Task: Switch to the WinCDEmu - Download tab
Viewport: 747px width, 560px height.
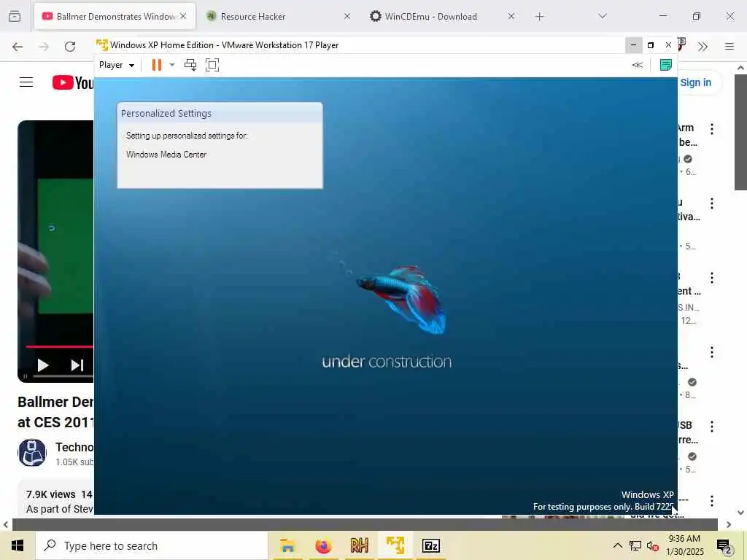Action: coord(430,16)
